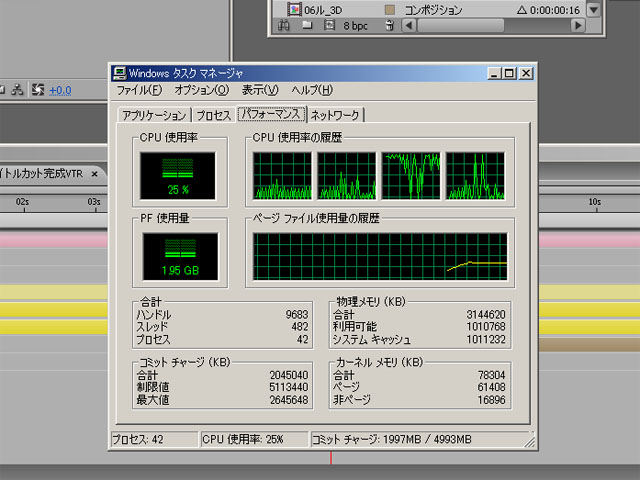This screenshot has width=640, height=480.
Task: Switch to the アプリケーション tab
Action: click(154, 116)
